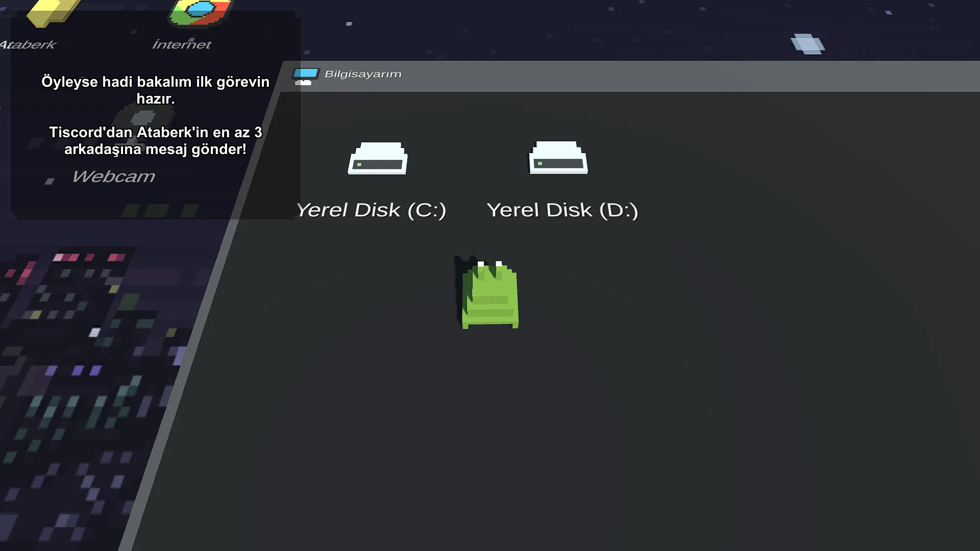
Task: Click the Tiscord mission instruction text
Action: tap(155, 141)
